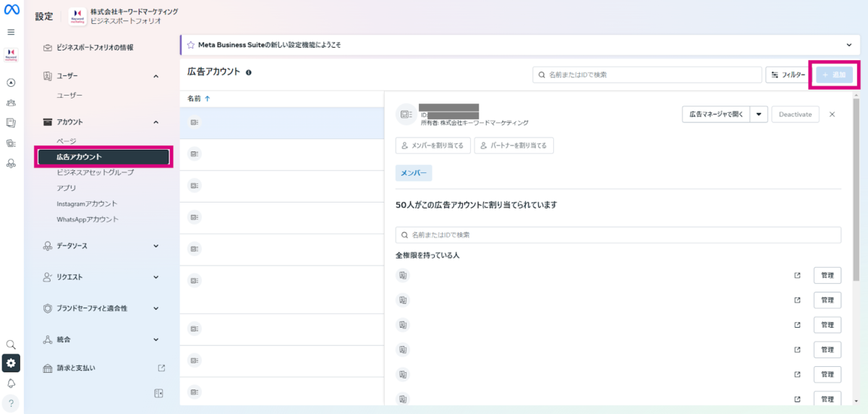Open the hamburger menu in left rail
868x414 pixels.
click(x=11, y=32)
